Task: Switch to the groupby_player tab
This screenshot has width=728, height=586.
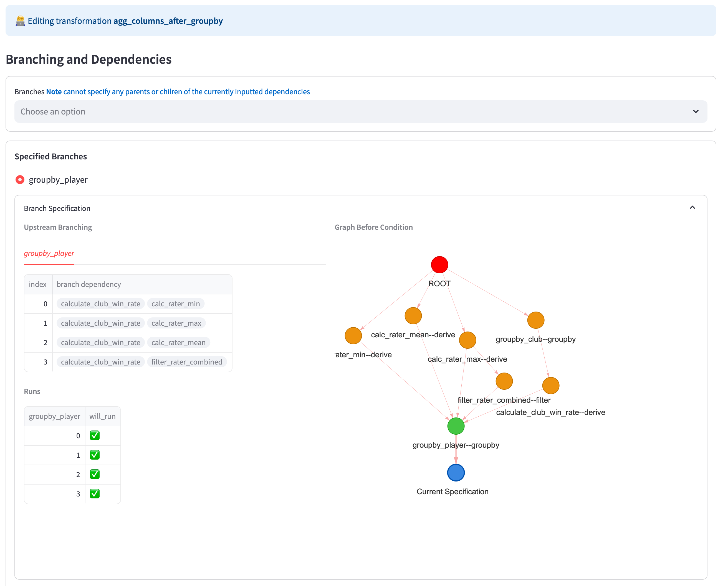Action: (x=49, y=254)
